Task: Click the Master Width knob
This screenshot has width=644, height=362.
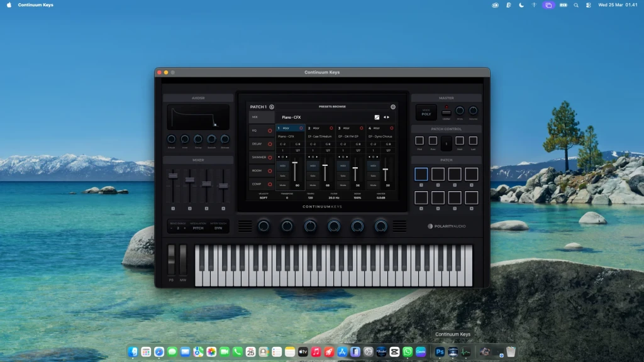Action: [460, 111]
